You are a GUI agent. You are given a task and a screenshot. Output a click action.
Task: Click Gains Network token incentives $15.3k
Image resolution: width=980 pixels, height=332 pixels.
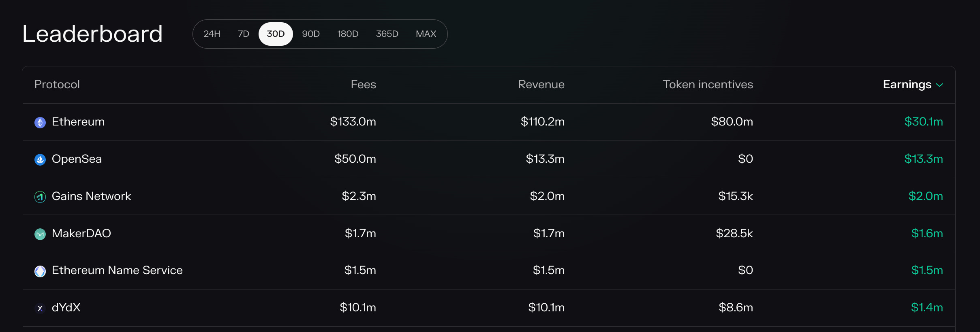coord(736,196)
